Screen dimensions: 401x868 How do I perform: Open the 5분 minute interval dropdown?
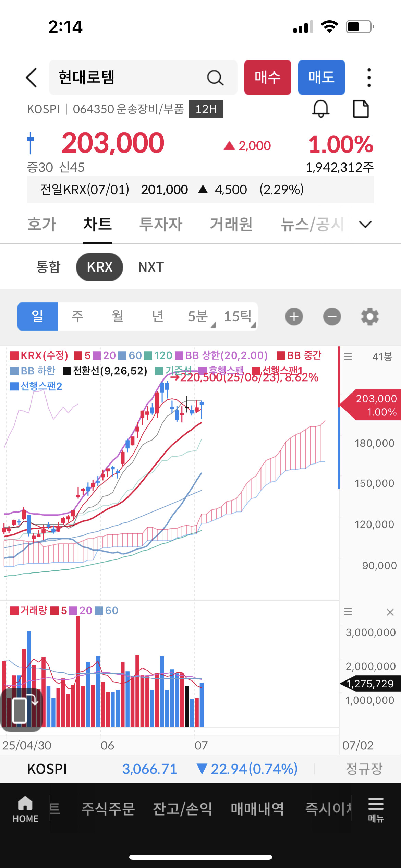pyautogui.click(x=199, y=316)
